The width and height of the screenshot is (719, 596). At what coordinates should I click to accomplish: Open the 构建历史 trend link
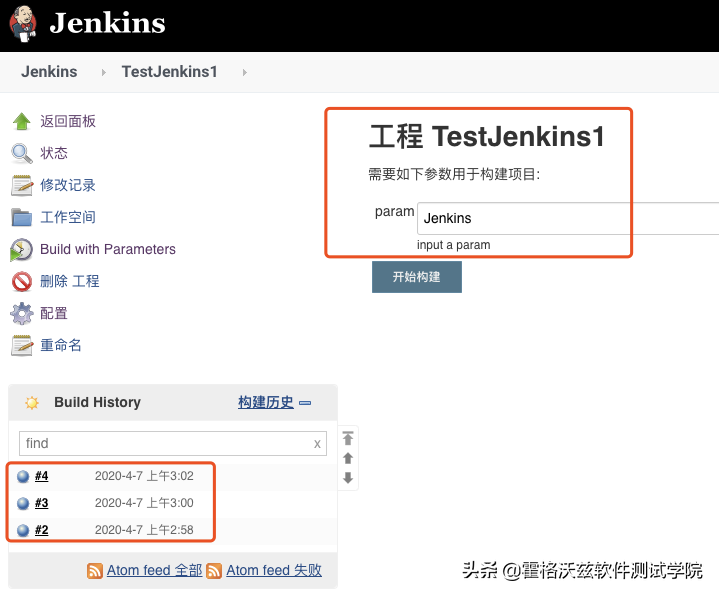[265, 402]
